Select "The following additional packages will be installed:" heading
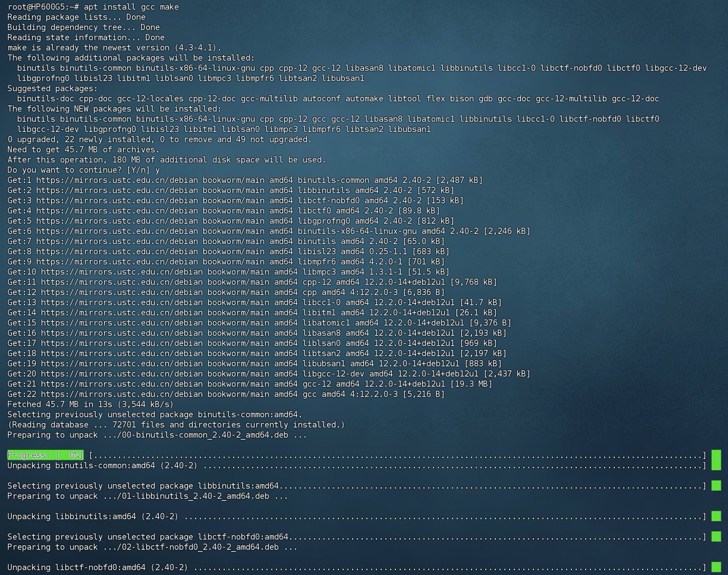 pos(131,58)
